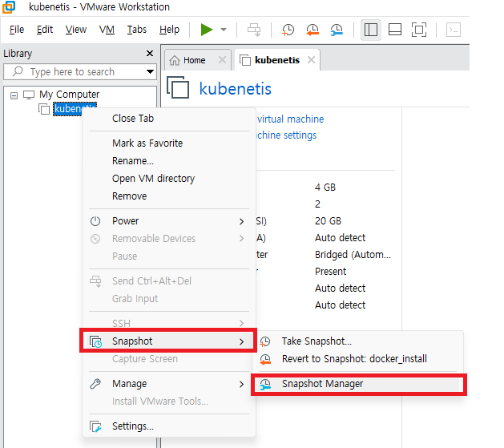Close the Library panel
Viewport: 504px width, 448px height.
(150, 53)
